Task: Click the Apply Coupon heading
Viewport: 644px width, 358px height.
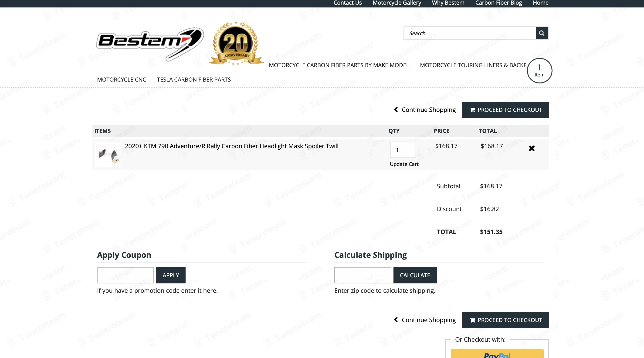Action: click(x=124, y=255)
